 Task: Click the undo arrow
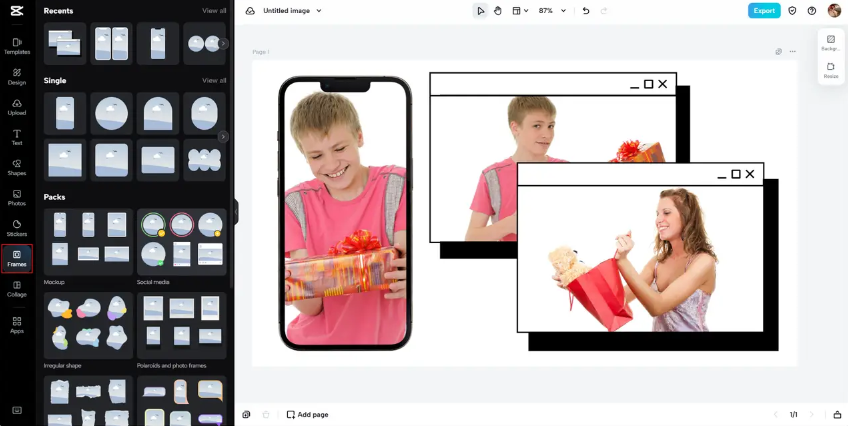(586, 11)
